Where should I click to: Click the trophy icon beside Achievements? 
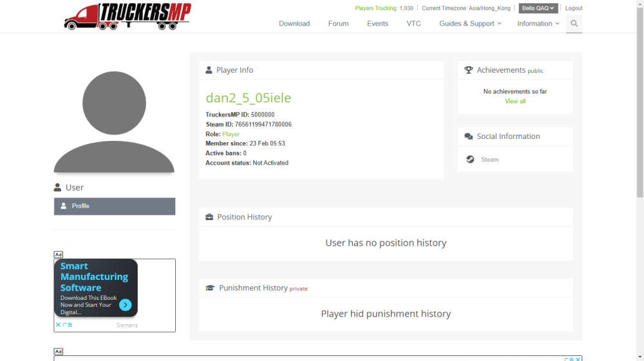(x=469, y=70)
